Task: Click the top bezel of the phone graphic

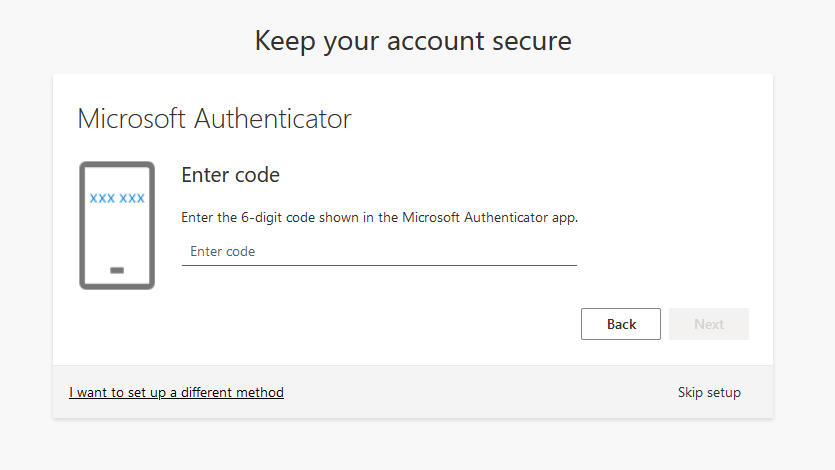Action: [117, 165]
